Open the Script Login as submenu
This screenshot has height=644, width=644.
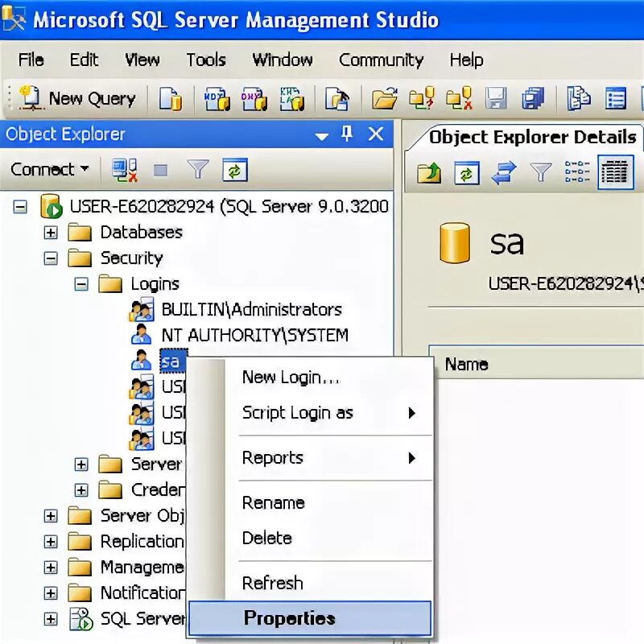(309, 413)
